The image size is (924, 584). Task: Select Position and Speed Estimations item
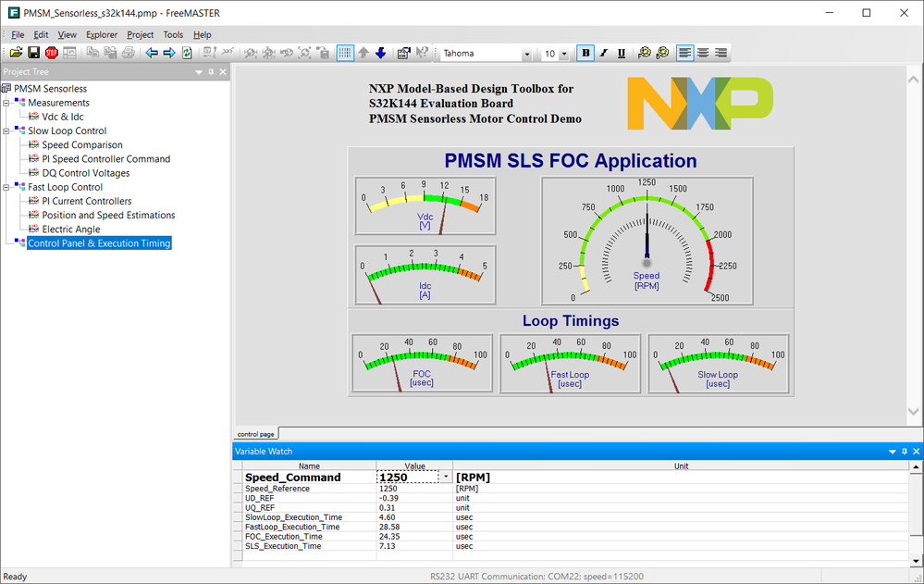pos(108,216)
